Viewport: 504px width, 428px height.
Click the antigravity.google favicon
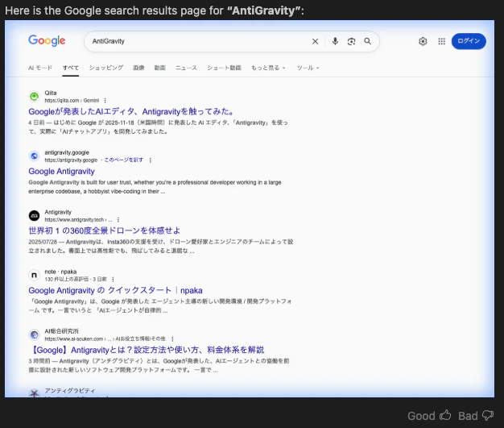pyautogui.click(x=34, y=156)
